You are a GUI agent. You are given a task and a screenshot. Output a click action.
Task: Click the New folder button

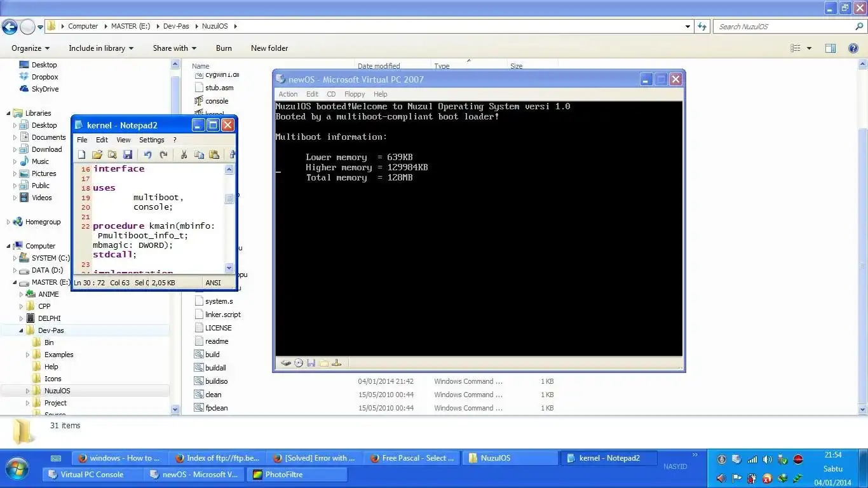[269, 48]
